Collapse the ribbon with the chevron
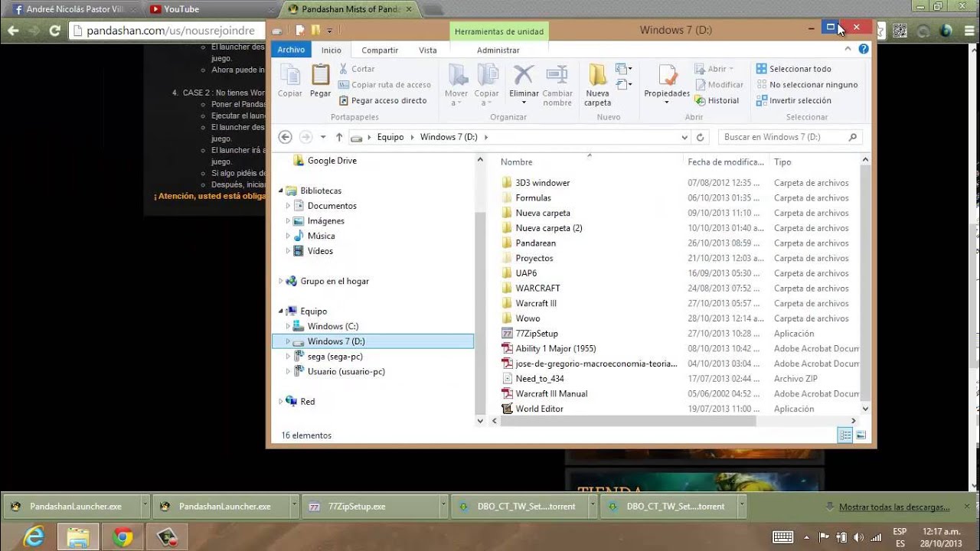 tap(848, 49)
